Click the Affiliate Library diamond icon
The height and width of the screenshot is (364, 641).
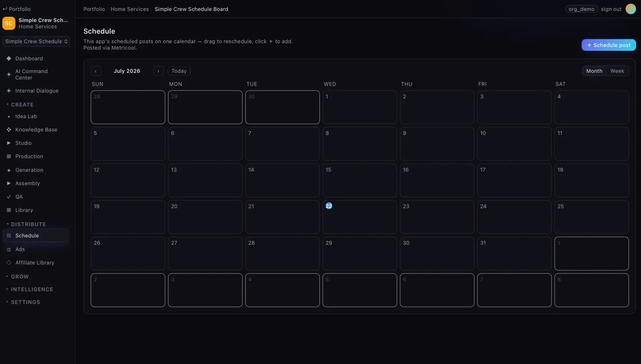tap(9, 263)
